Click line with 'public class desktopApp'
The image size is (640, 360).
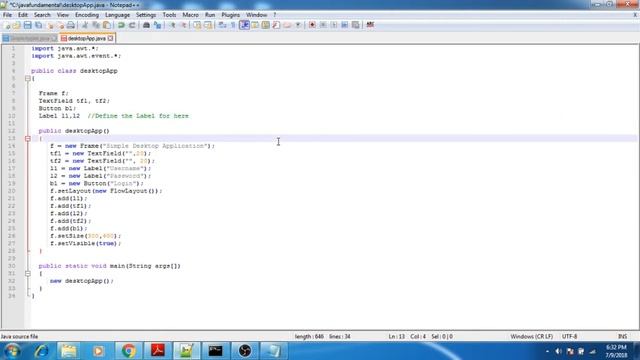[x=74, y=71]
